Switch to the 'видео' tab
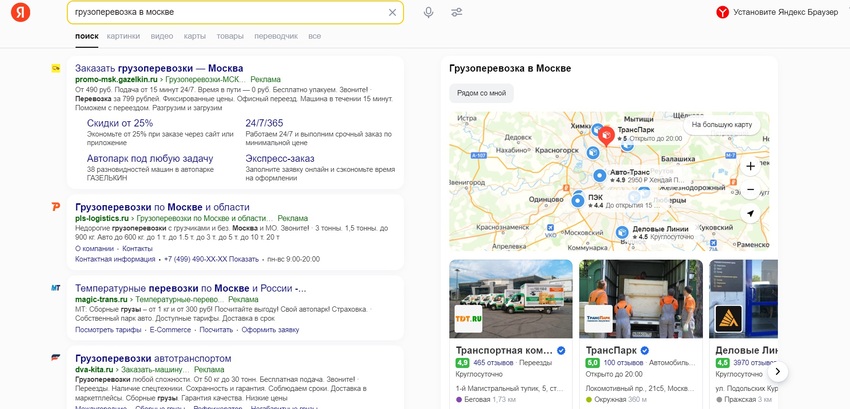This screenshot has width=850, height=409. point(162,36)
